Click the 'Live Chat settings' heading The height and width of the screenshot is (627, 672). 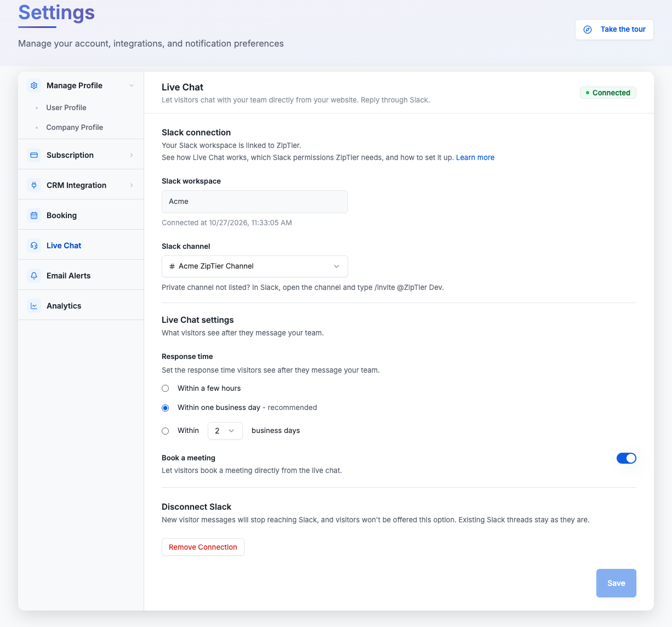click(x=198, y=320)
